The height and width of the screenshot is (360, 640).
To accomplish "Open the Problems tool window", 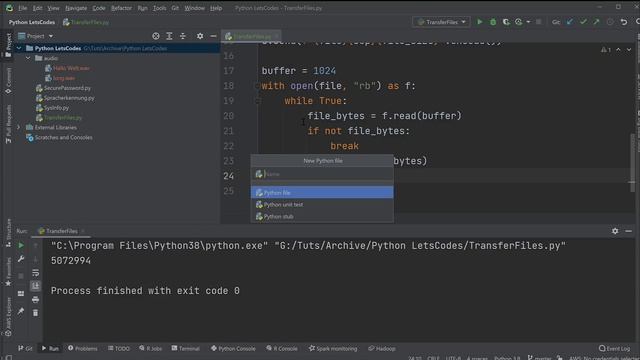I will point(82,348).
